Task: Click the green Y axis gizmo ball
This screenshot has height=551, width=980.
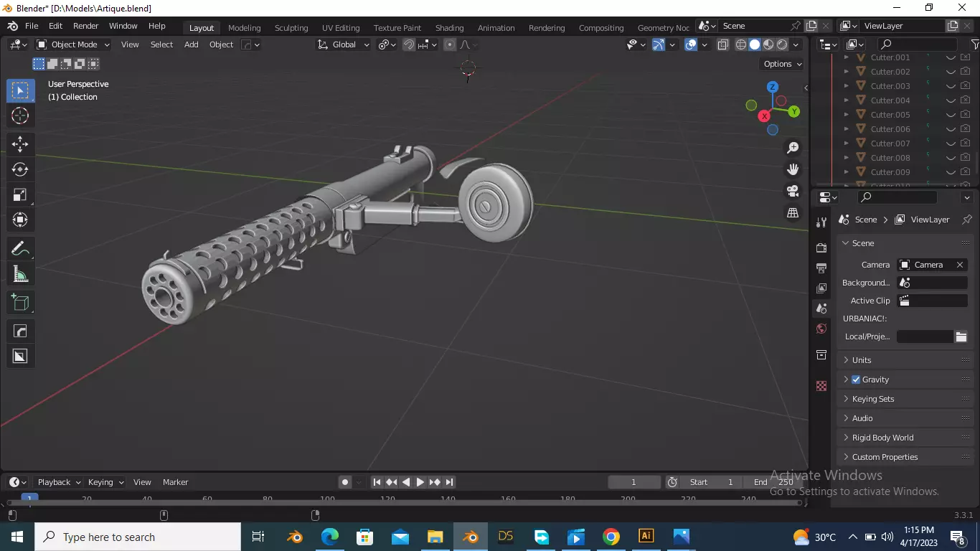Action: [x=794, y=111]
